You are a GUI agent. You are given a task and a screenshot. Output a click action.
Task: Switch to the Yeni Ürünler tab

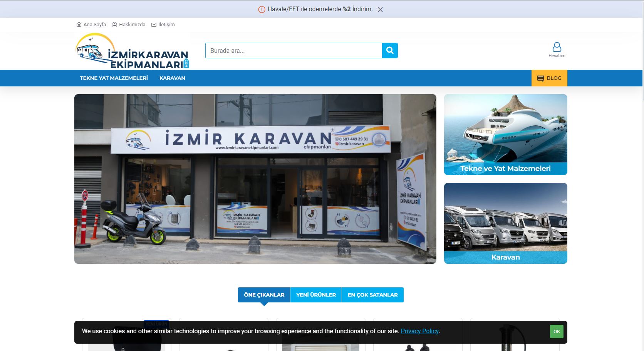pos(316,295)
